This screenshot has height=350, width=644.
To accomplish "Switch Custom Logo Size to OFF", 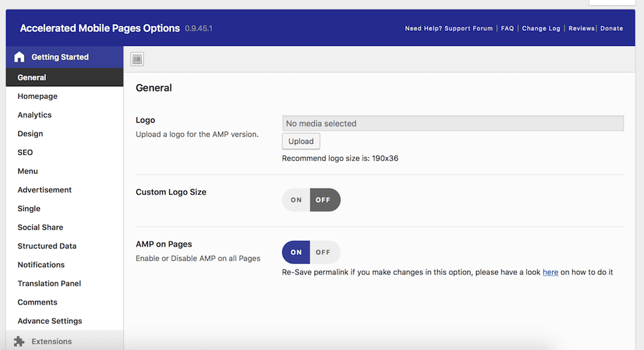I will (324, 200).
